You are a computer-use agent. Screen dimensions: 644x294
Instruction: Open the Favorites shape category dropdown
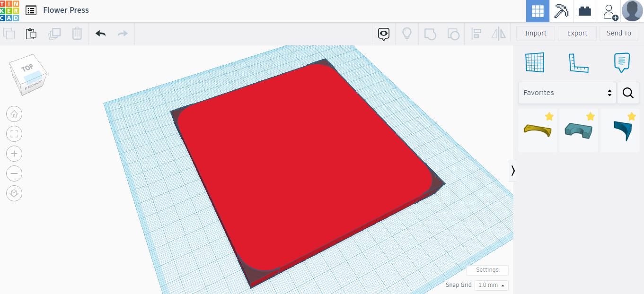click(567, 93)
